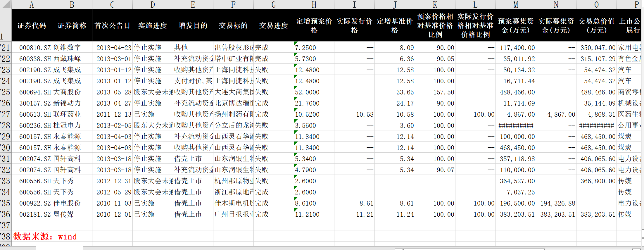Select cell 600694.SH
This screenshot has height=250, width=644.
point(32,92)
